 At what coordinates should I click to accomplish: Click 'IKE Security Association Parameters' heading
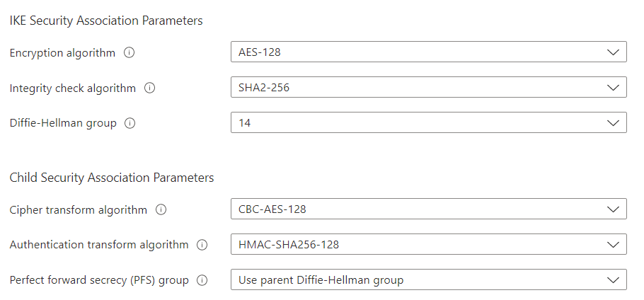coord(106,21)
